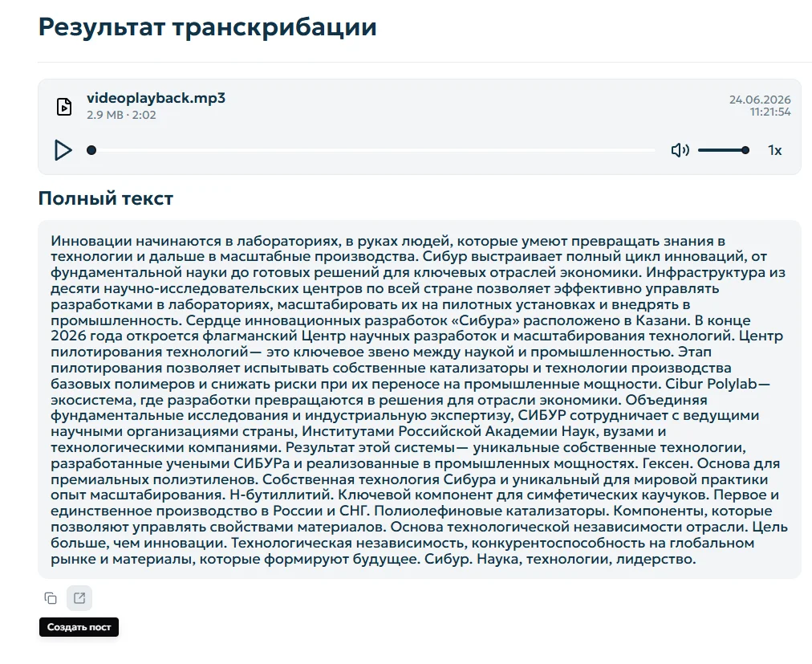Click the videoplayback.mp3 file name
Viewport: 812px width, 664px height.
coord(156,98)
